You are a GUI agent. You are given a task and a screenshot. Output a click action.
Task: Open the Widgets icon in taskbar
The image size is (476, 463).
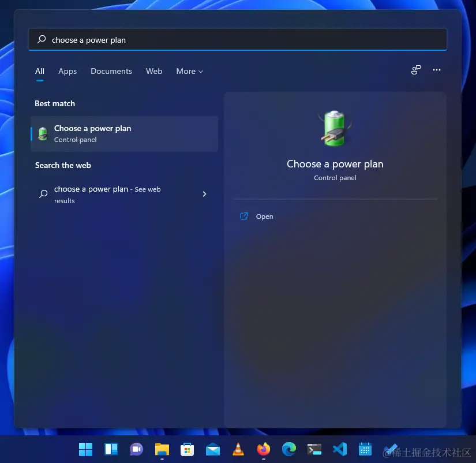(x=111, y=449)
